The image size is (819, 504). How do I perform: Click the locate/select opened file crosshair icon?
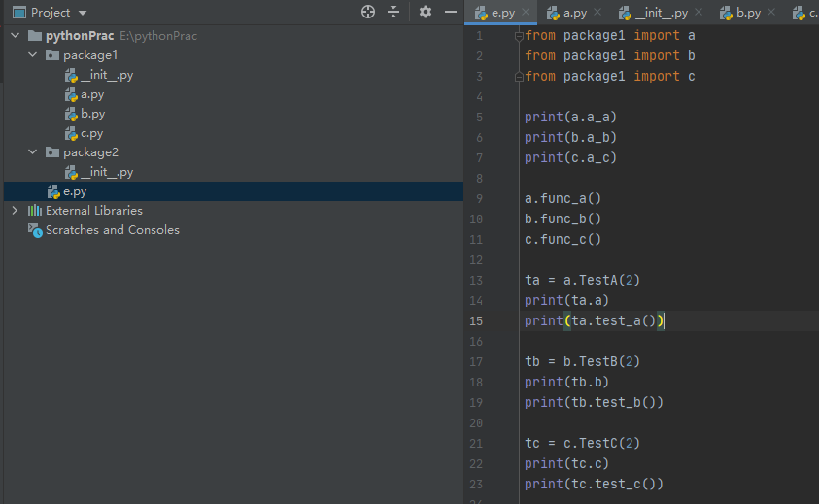367,12
